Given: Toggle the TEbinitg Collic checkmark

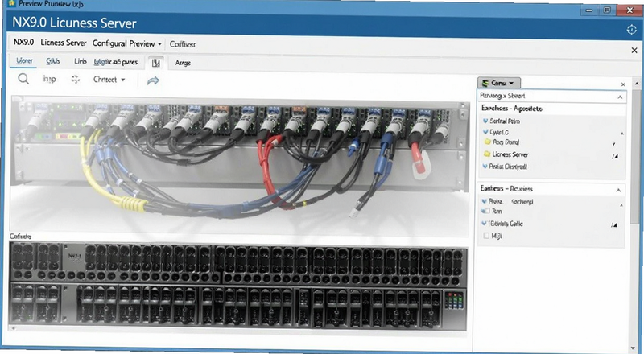Looking at the screenshot, I should point(485,224).
